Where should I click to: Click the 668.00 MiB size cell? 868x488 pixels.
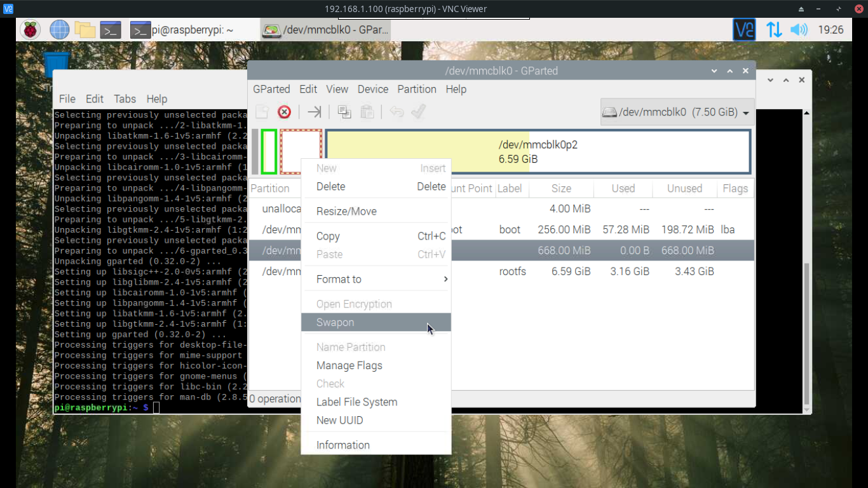(x=564, y=250)
